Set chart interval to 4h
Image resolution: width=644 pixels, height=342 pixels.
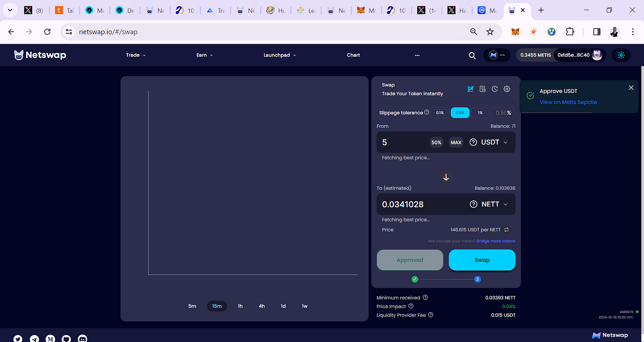tap(262, 306)
